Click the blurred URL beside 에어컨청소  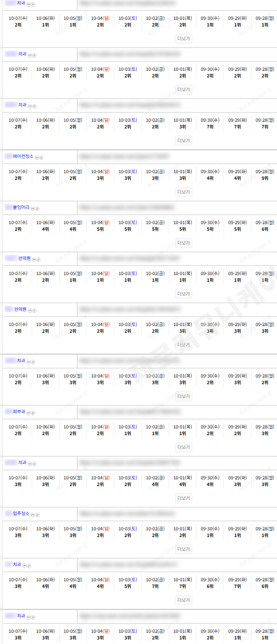pyautogui.click(x=125, y=156)
